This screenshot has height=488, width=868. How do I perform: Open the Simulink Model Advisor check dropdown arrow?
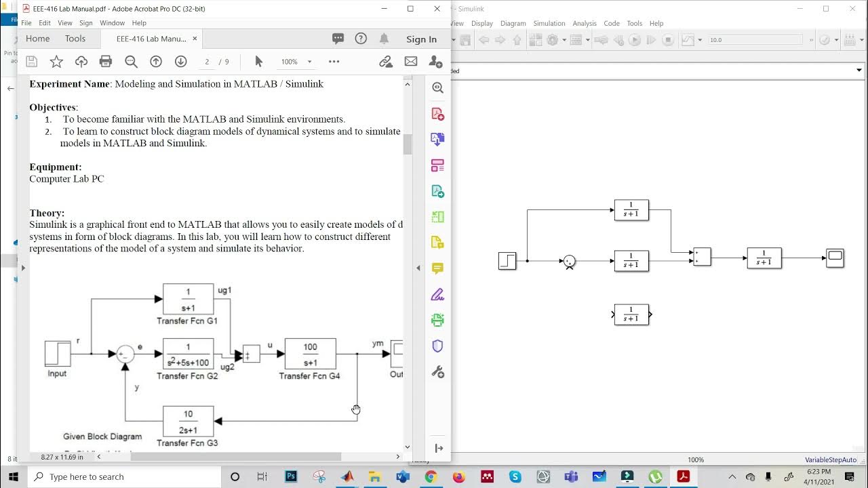pyautogui.click(x=836, y=40)
